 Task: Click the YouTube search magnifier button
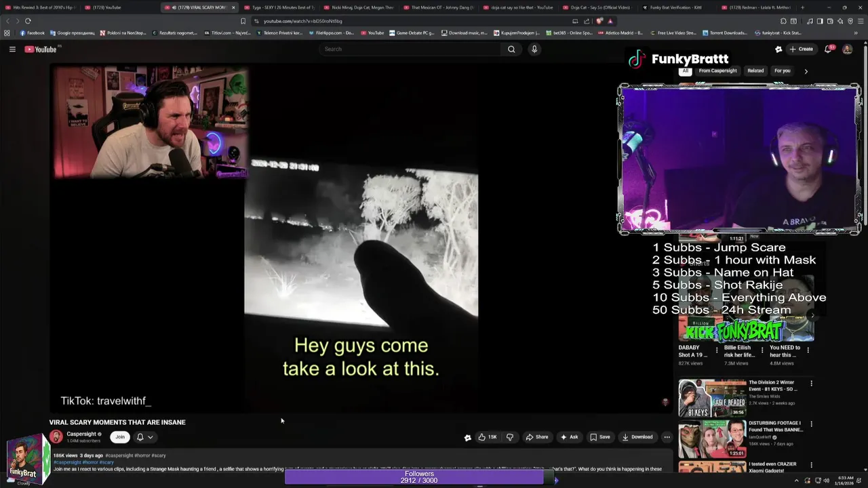511,49
